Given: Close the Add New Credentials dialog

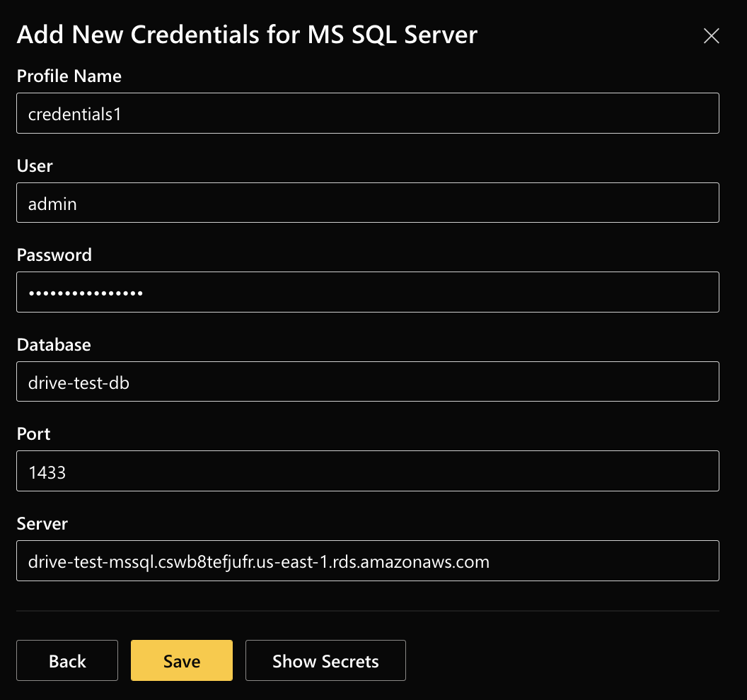Looking at the screenshot, I should [711, 35].
